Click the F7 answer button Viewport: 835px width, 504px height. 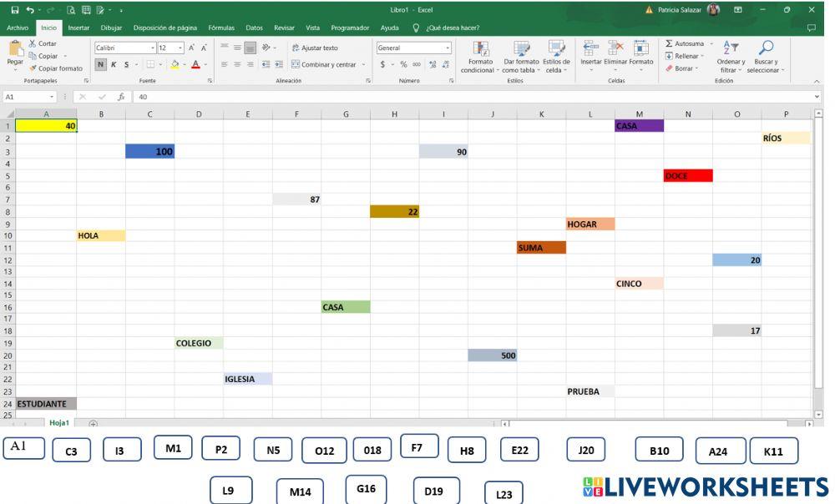click(x=419, y=446)
